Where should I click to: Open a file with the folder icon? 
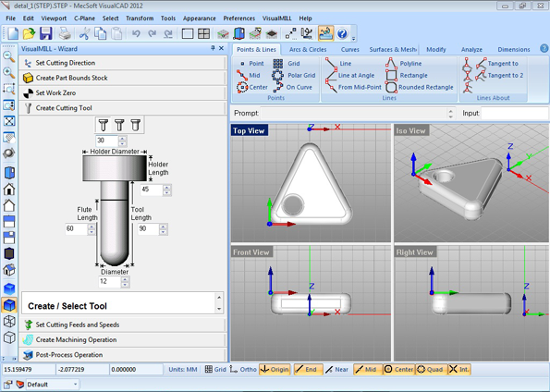(29, 33)
